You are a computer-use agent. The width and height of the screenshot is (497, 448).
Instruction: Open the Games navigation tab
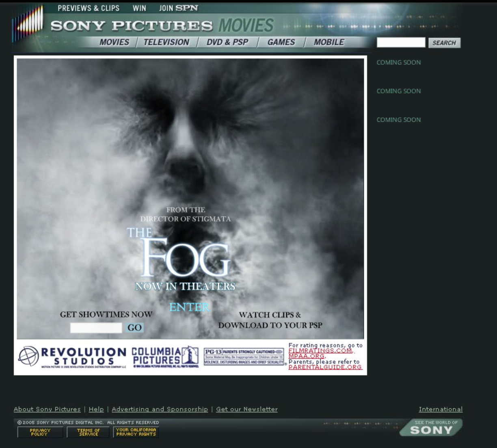pyautogui.click(x=281, y=42)
